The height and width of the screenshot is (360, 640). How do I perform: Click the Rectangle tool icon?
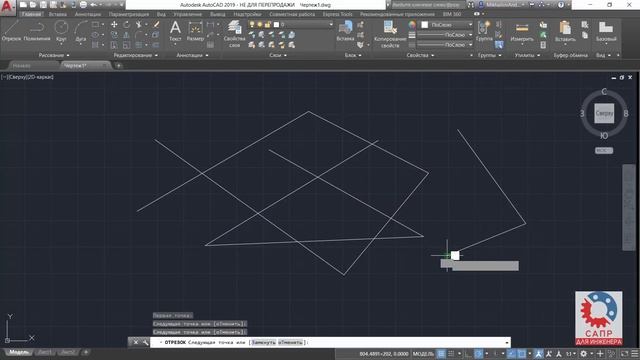click(96, 25)
